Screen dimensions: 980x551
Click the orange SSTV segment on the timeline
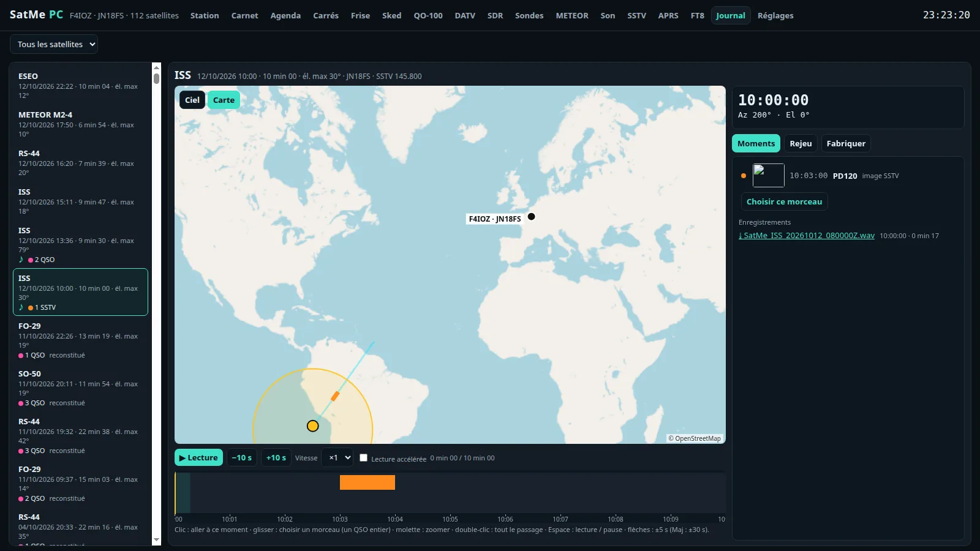coord(367,482)
